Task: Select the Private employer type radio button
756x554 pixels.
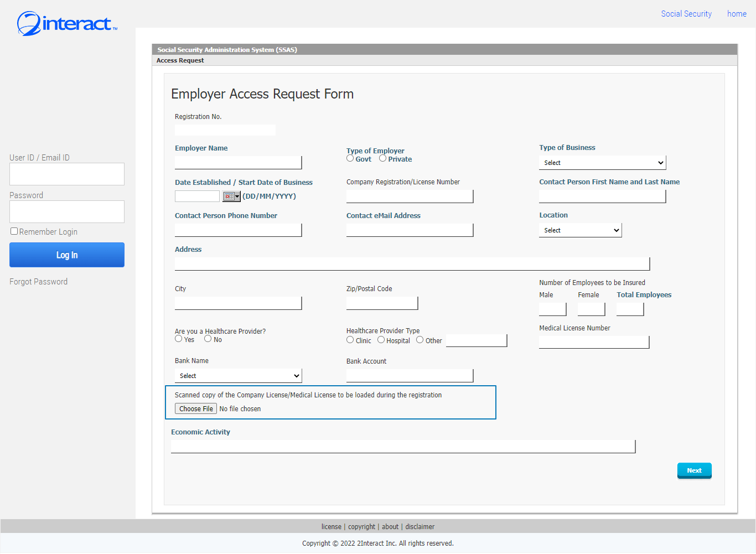Action: [382, 158]
